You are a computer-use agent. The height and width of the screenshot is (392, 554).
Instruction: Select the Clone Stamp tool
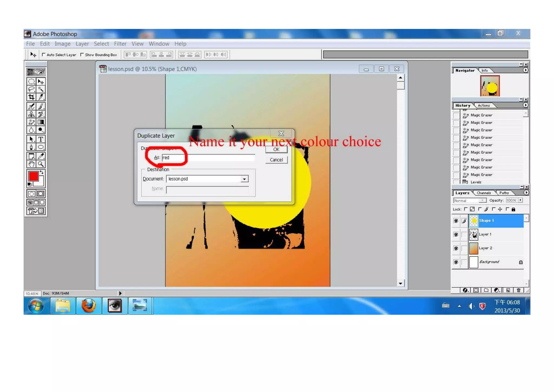31,114
